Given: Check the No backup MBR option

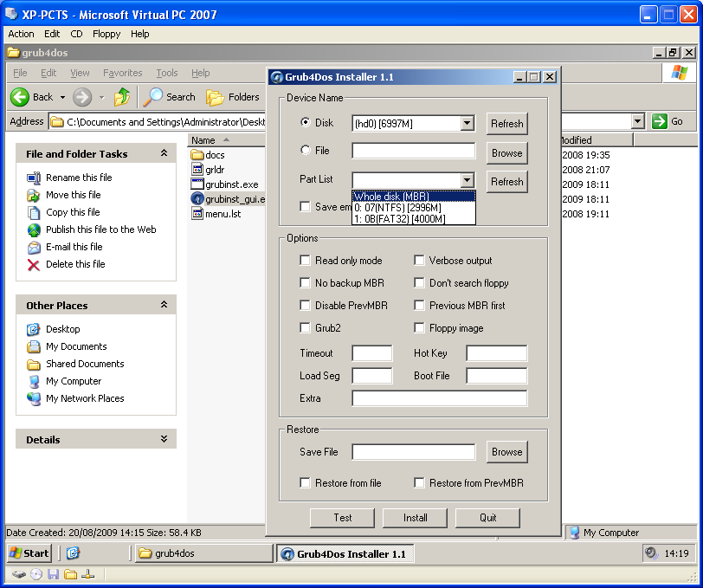Looking at the screenshot, I should pyautogui.click(x=305, y=283).
